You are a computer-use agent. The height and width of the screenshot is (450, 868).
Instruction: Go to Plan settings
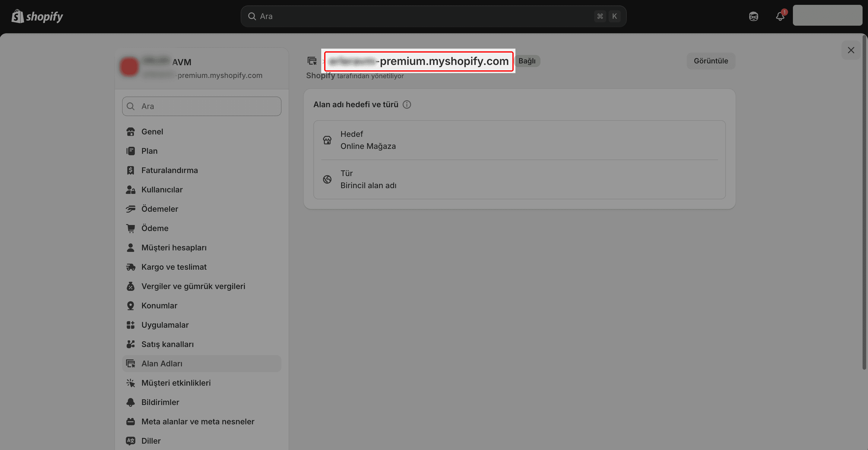[x=149, y=151]
